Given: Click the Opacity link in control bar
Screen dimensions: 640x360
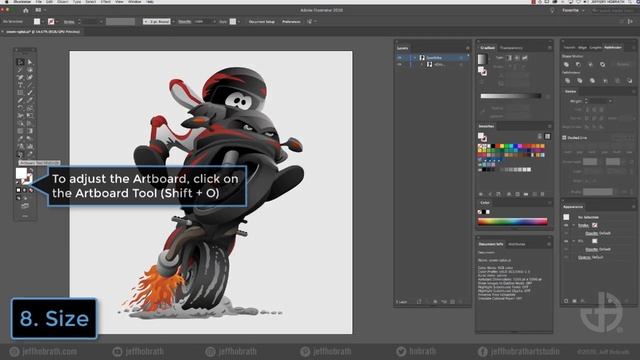Looking at the screenshot, I should pyautogui.click(x=184, y=21).
